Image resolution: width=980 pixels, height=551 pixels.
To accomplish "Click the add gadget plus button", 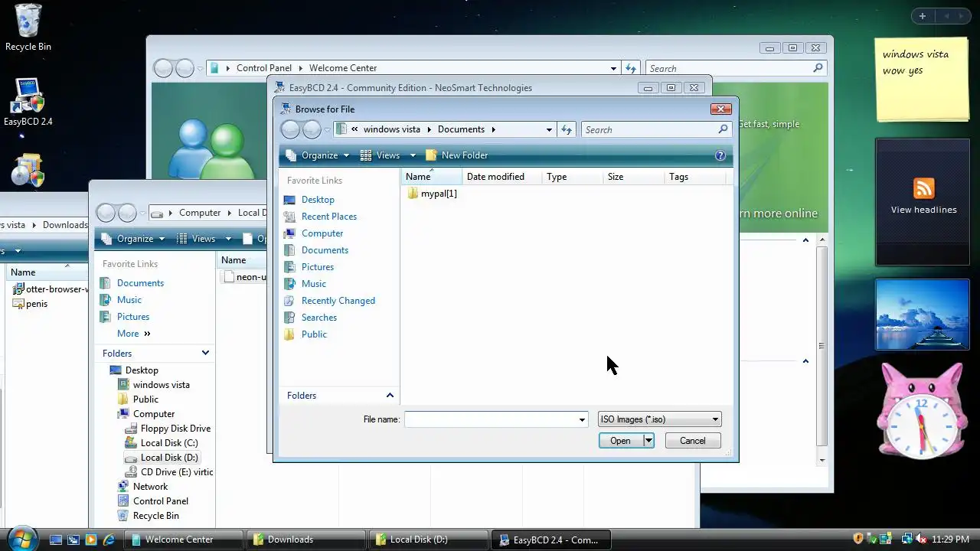I will (x=923, y=16).
